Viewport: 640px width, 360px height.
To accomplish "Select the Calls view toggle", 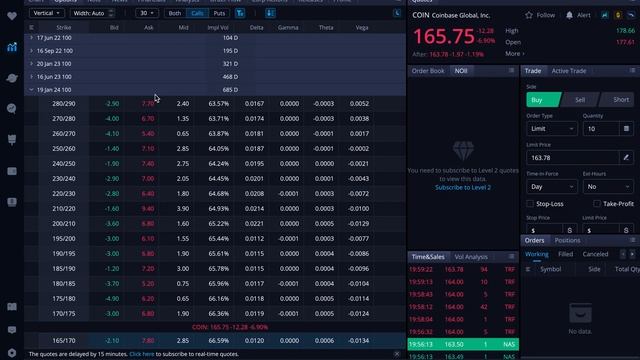I will coord(197,13).
